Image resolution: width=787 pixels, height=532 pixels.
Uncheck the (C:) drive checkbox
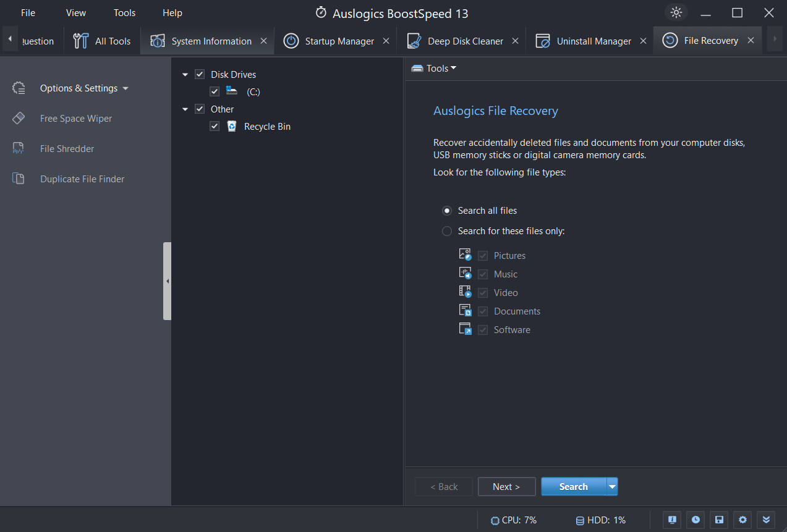215,91
